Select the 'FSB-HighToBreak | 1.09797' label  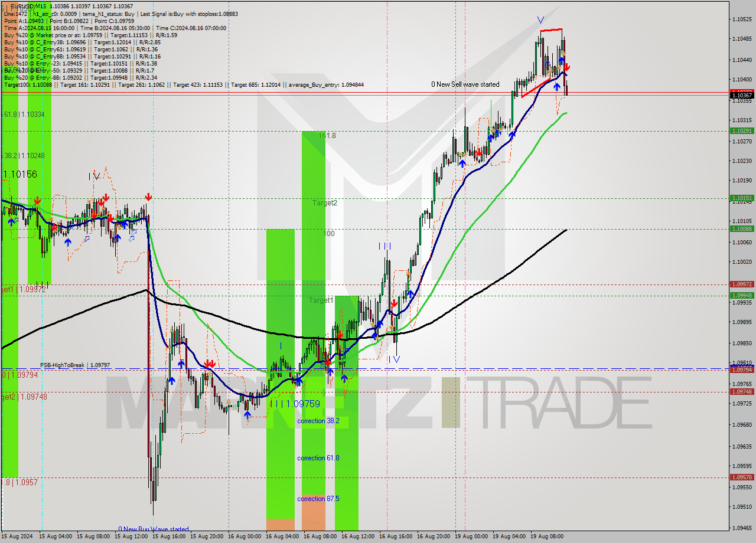coord(75,365)
